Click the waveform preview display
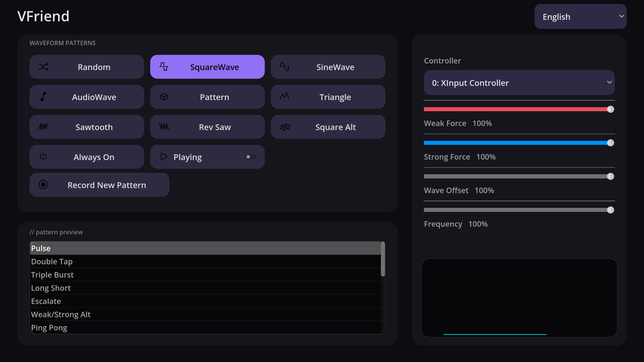 click(x=519, y=298)
